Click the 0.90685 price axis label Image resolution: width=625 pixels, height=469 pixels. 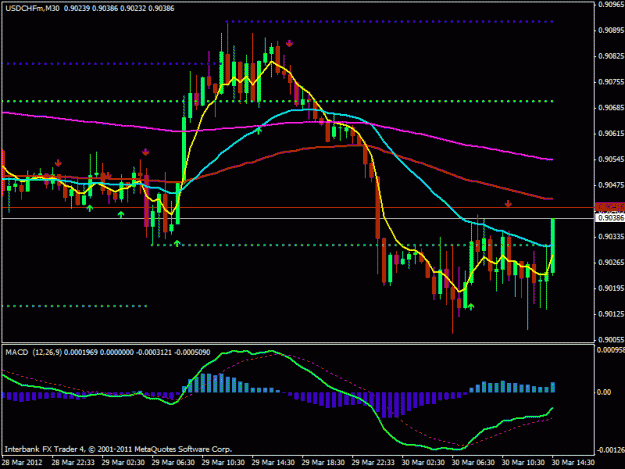[611, 108]
